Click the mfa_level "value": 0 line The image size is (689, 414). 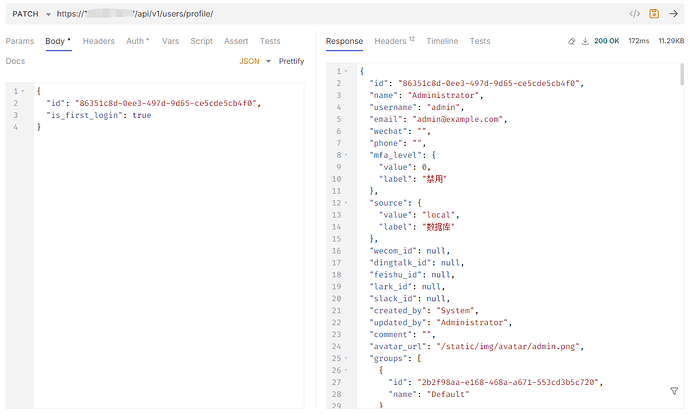coord(405,167)
